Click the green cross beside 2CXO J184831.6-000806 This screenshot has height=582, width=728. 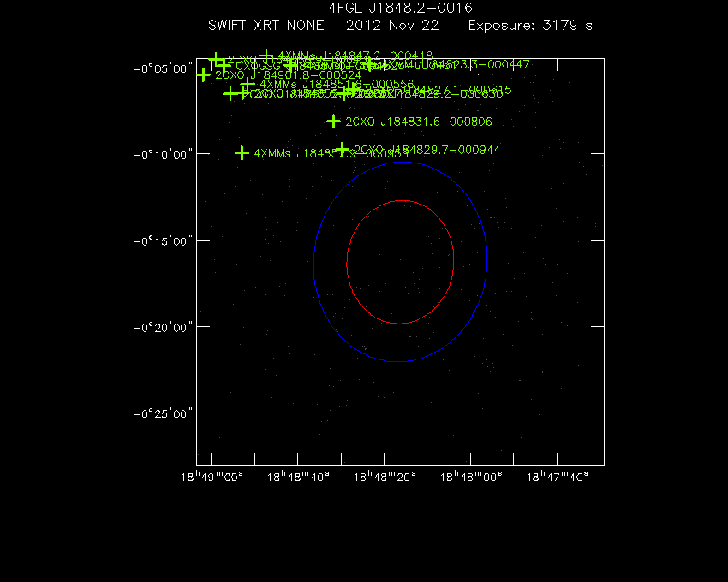pyautogui.click(x=333, y=122)
